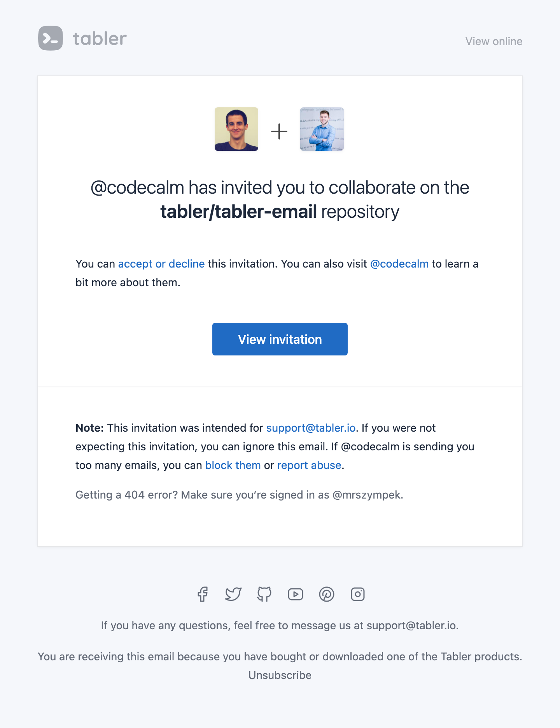Viewport: 560px width, 728px height.
Task: Visit the @codecalm profile link
Action: (x=399, y=264)
